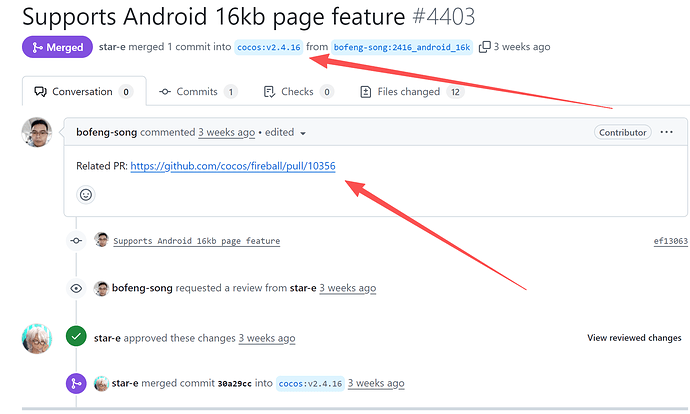Click bofeng-song's large profile avatar
The width and height of the screenshot is (690, 414).
36,133
